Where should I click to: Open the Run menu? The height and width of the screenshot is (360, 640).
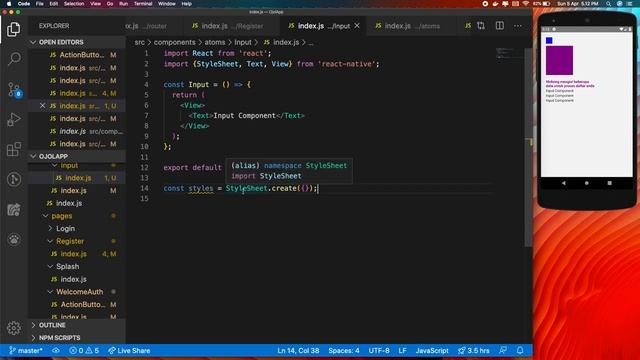[x=123, y=4]
